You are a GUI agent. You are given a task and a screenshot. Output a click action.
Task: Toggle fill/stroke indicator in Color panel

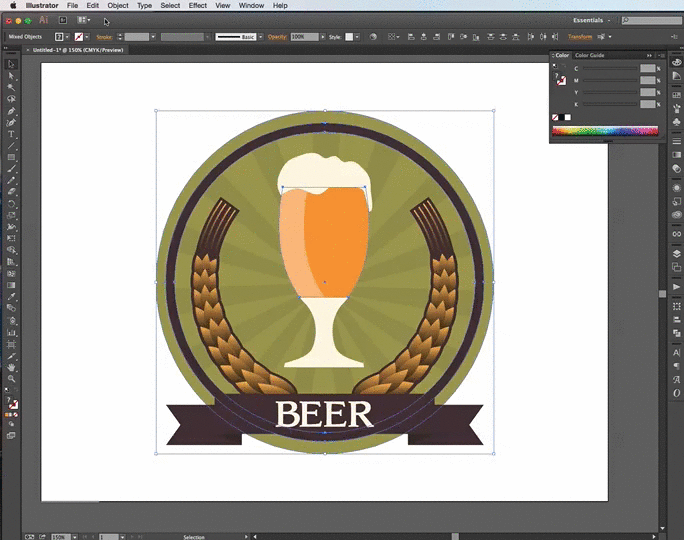[x=560, y=79]
